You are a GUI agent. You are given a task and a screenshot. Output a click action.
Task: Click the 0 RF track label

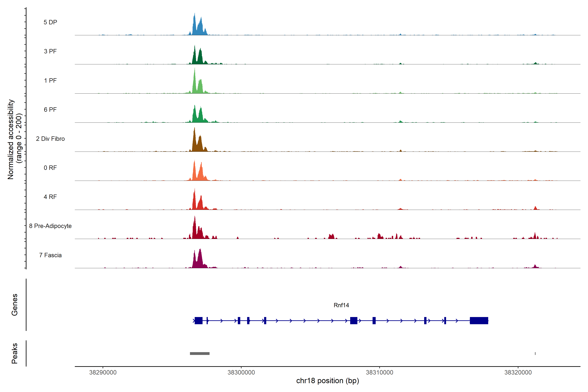pyautogui.click(x=50, y=168)
